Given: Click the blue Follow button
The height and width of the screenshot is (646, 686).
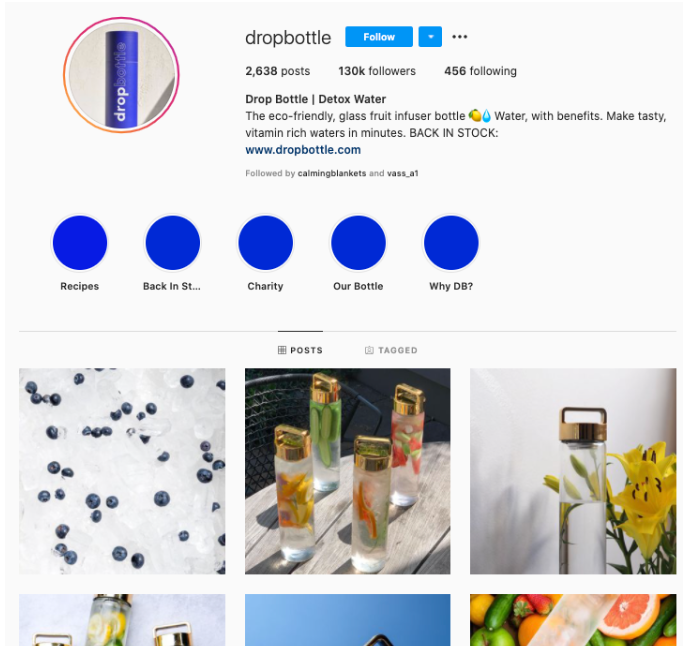Looking at the screenshot, I should coord(379,37).
